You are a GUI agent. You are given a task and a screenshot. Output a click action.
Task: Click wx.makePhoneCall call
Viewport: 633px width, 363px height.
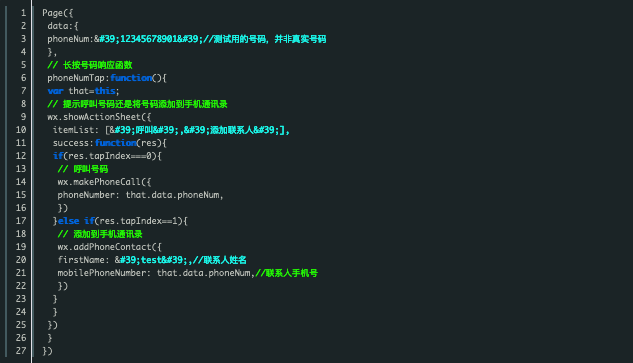coord(104,182)
